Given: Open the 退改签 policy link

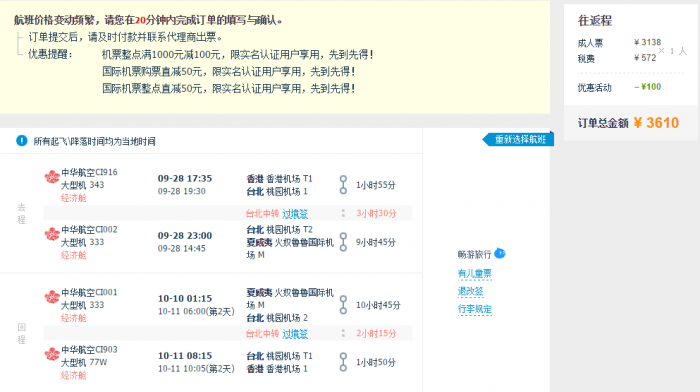Looking at the screenshot, I should point(471,292).
